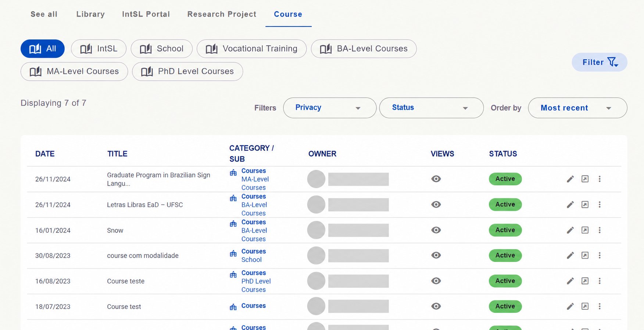Switch to the Library tab

point(90,14)
